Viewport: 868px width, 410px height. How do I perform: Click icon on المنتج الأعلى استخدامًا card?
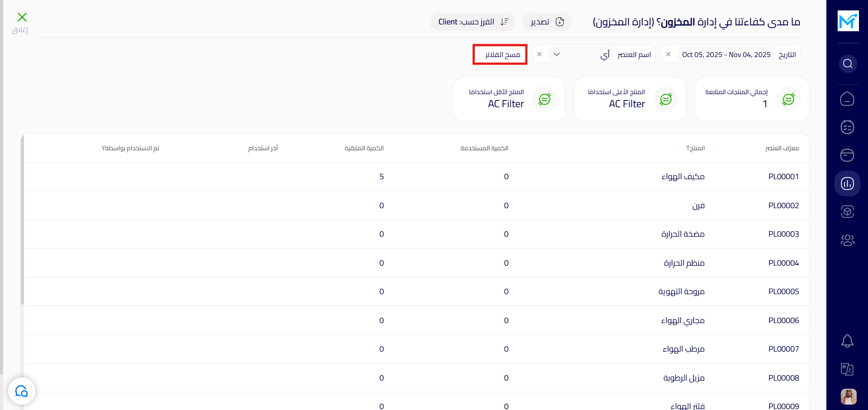coord(666,99)
